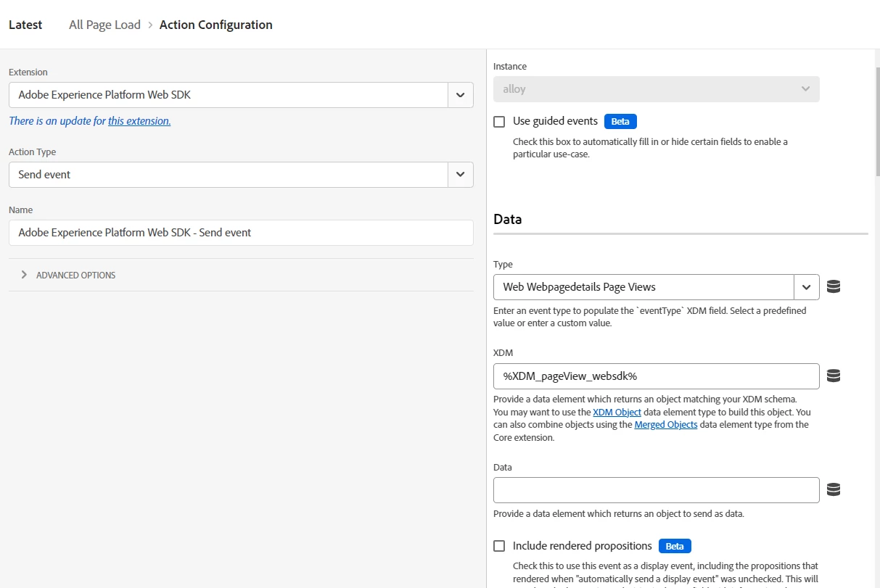Image resolution: width=880 pixels, height=588 pixels.
Task: Click the Data section heading
Action: pyautogui.click(x=508, y=219)
